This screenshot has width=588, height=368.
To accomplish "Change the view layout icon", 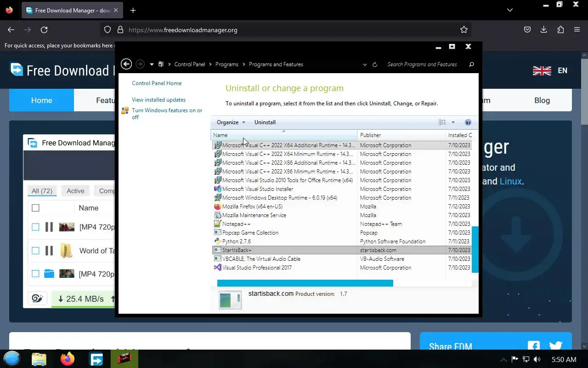I will click(x=442, y=122).
